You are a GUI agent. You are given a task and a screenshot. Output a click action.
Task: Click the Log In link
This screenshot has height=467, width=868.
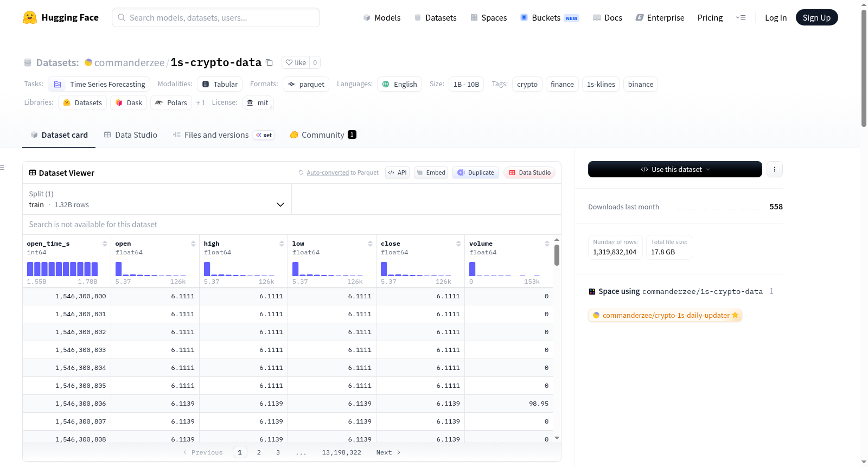coord(776,18)
